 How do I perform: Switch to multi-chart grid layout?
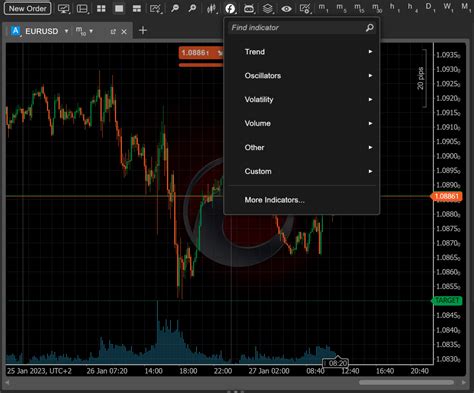[x=101, y=8]
